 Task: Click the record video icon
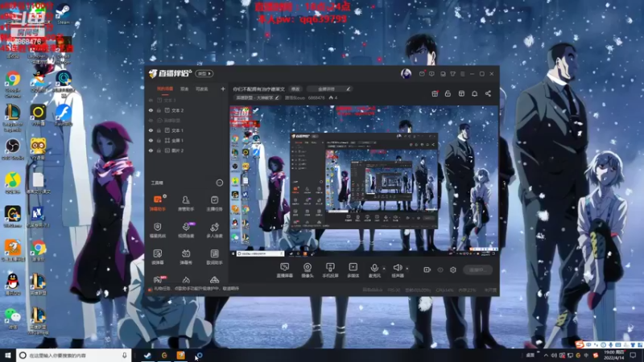pos(427,269)
